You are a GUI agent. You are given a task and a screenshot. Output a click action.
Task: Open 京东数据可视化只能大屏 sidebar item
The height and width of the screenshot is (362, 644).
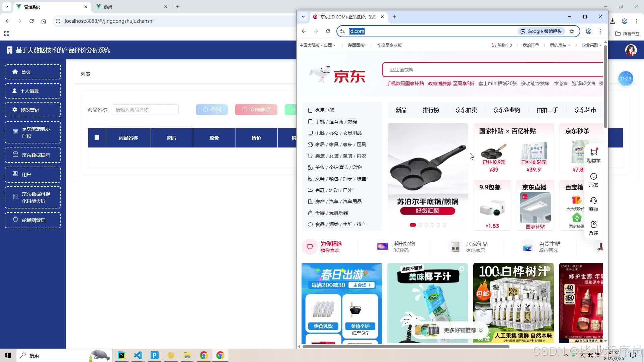point(33,197)
